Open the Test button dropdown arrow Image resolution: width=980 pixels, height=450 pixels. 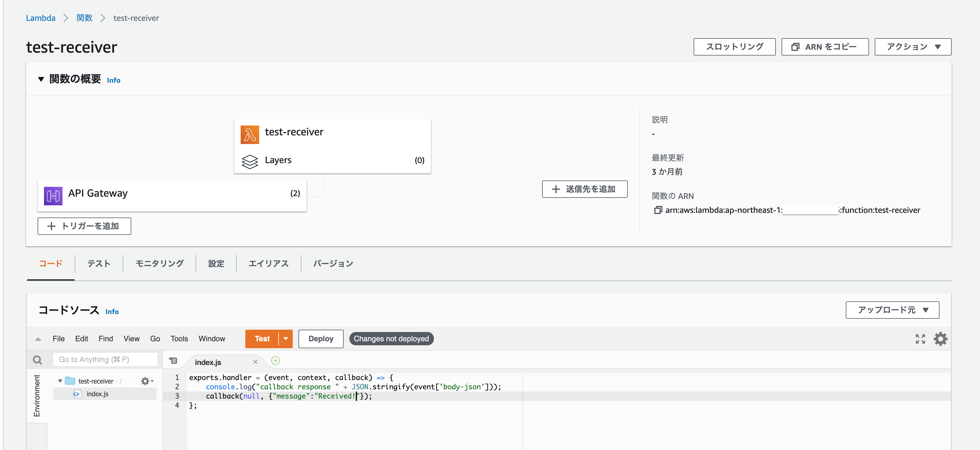tap(286, 339)
